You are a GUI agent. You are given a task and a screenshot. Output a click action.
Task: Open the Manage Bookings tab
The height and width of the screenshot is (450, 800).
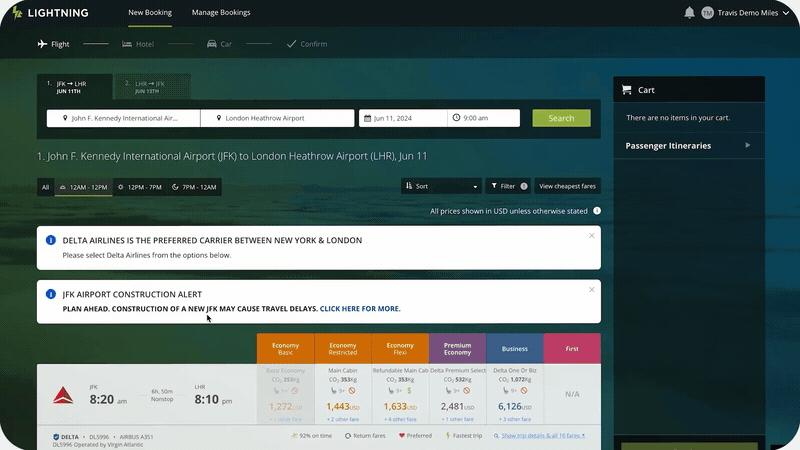coord(221,13)
